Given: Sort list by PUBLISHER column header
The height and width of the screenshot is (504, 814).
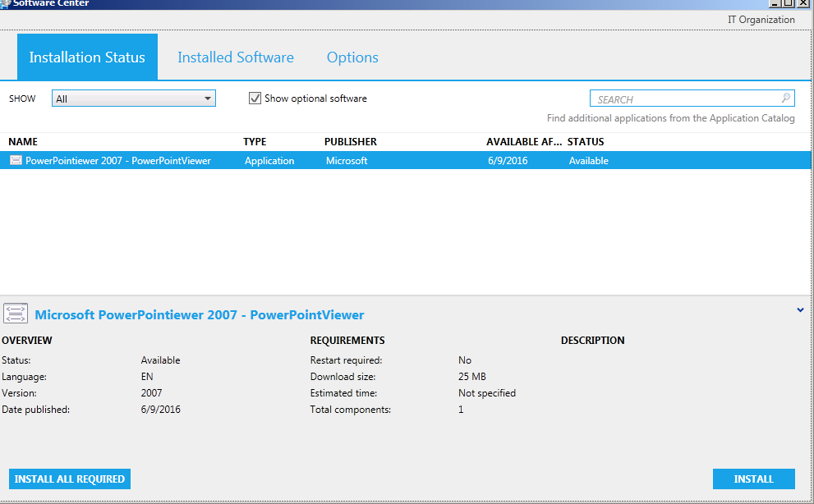Looking at the screenshot, I should (351, 142).
